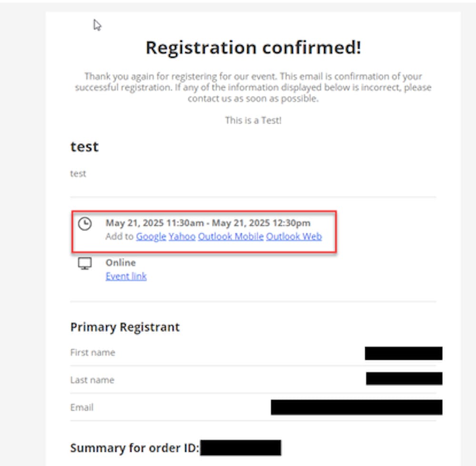Click the redacted last name value
The width and height of the screenshot is (476, 466).
[x=404, y=379]
